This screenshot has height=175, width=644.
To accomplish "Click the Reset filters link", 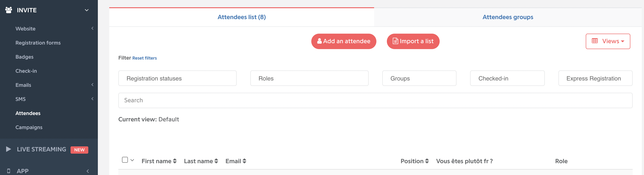I will (x=145, y=58).
